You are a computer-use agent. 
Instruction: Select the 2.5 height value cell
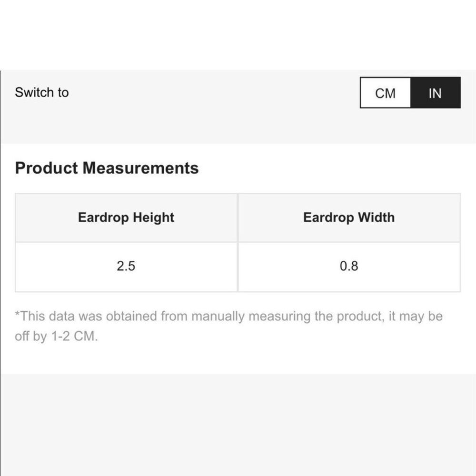[x=126, y=267]
